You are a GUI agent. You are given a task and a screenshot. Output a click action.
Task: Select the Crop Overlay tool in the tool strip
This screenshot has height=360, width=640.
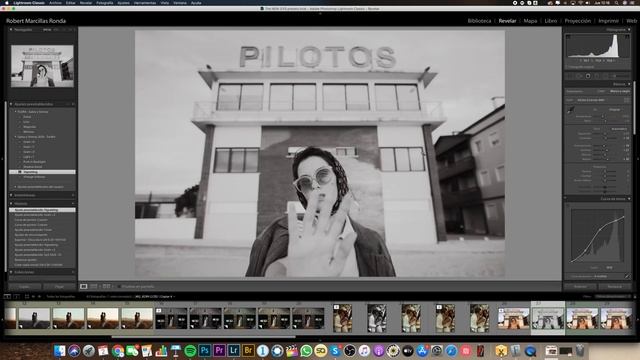point(570,76)
